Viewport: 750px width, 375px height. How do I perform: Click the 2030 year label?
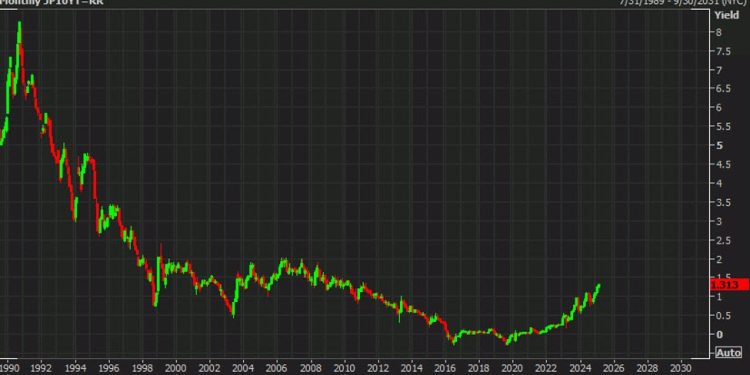coord(681,368)
